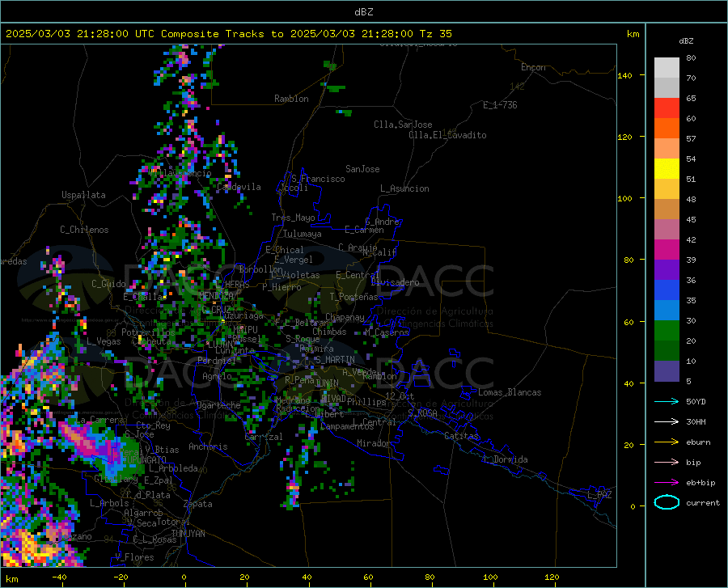Click the gray 70 dBZ legend swatch
Screen dimensions: 728x588
667,87
